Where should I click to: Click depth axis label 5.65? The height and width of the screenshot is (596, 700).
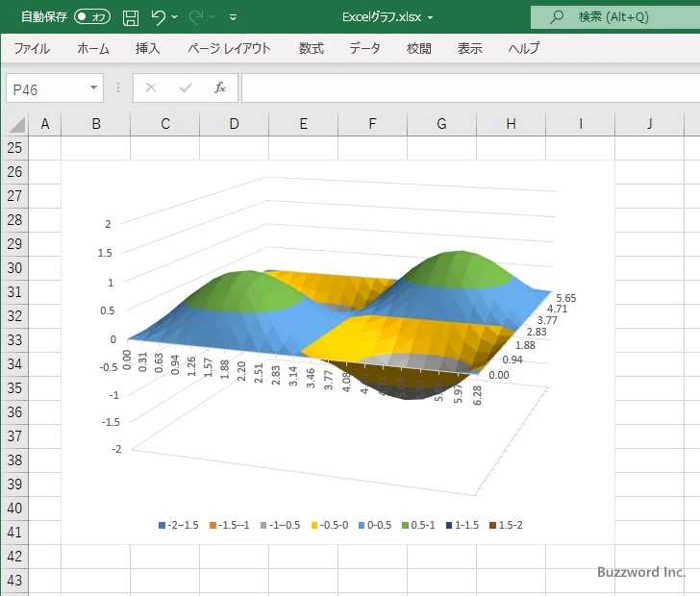[566, 298]
